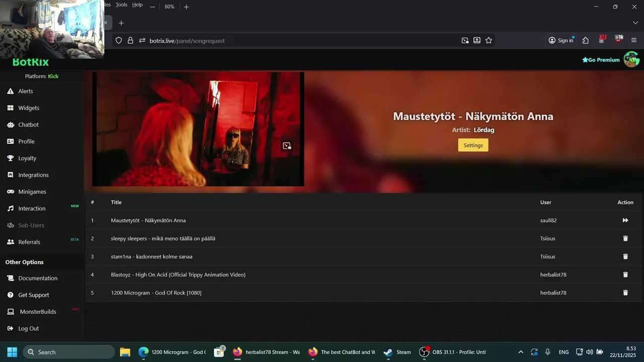Open the Profile page
This screenshot has height=362, width=644.
[26, 141]
